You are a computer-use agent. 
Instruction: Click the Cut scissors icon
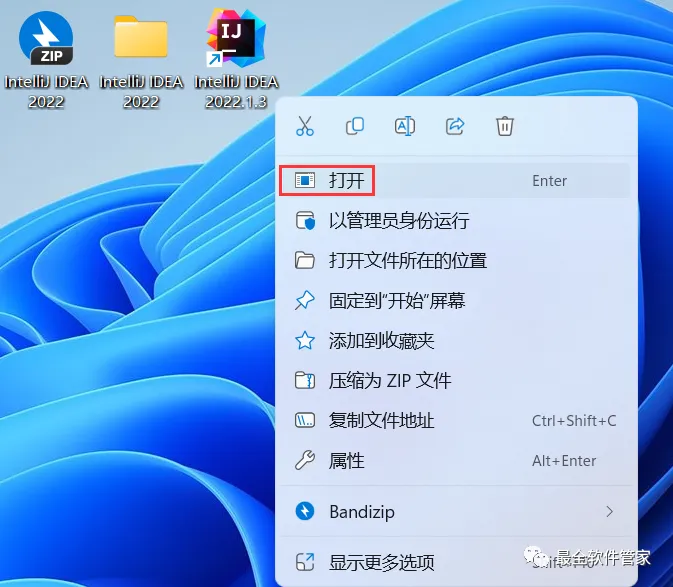click(x=305, y=126)
